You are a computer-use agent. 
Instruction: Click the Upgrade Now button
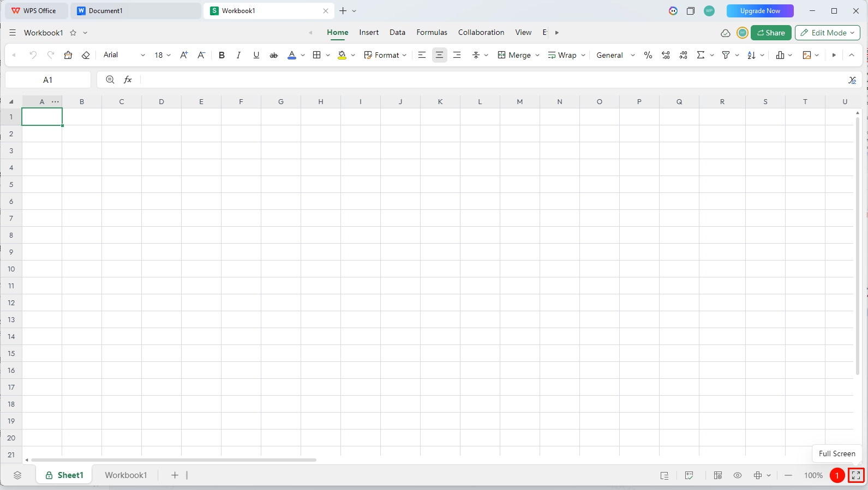pos(760,11)
